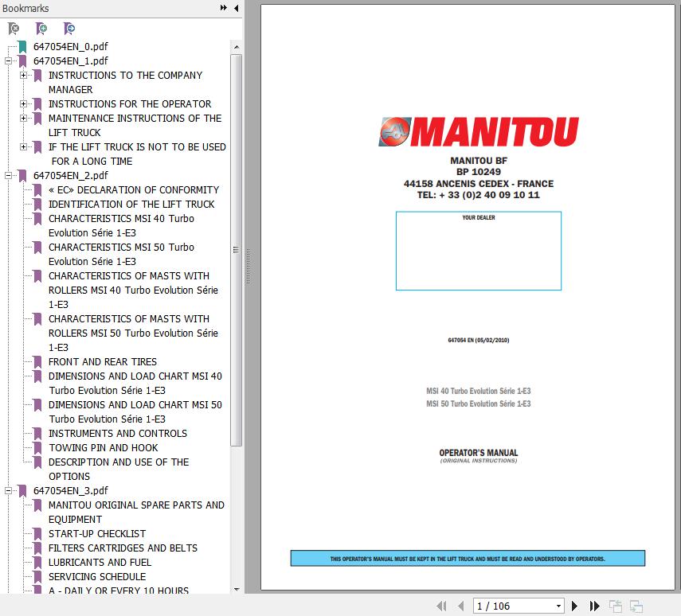Expand MAINTENANCE INSTRUCTIONS OF THE LIFT TRUCK node
Image resolution: width=681 pixels, height=616 pixels.
pyautogui.click(x=23, y=118)
